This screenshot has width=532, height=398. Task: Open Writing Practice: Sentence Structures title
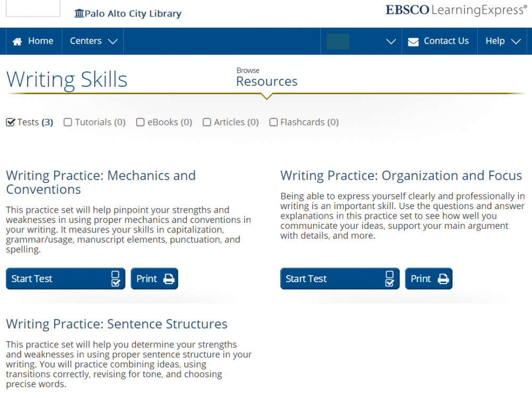pos(117,324)
